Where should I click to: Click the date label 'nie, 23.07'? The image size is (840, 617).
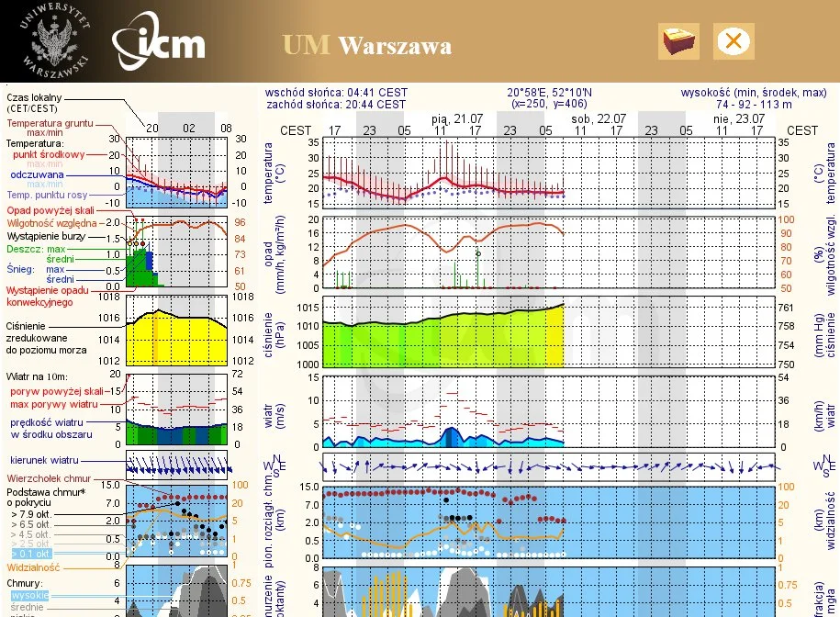[739, 118]
